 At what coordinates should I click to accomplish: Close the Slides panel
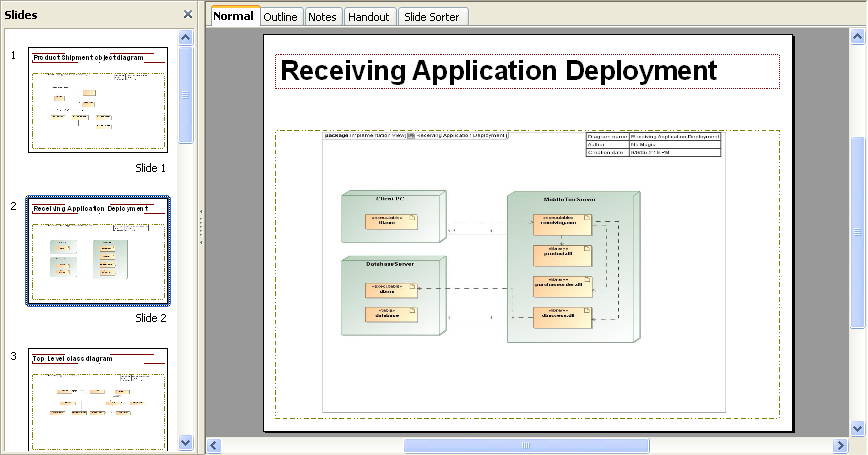[187, 14]
